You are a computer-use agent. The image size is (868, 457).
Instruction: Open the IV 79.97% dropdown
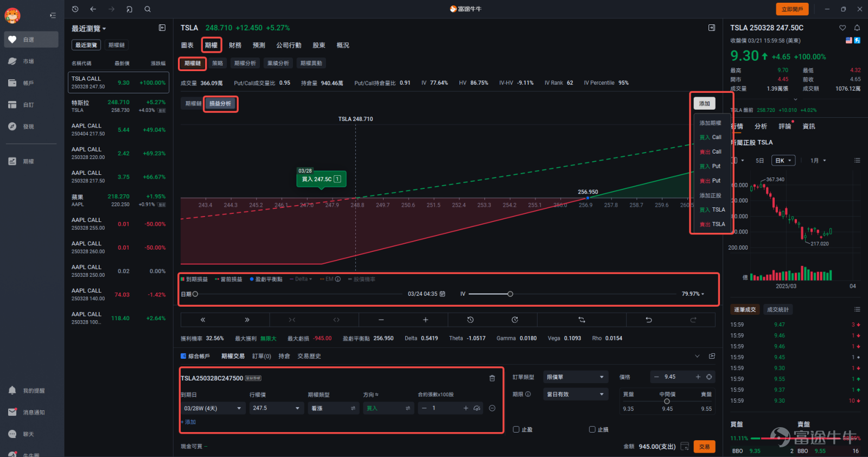[693, 294]
